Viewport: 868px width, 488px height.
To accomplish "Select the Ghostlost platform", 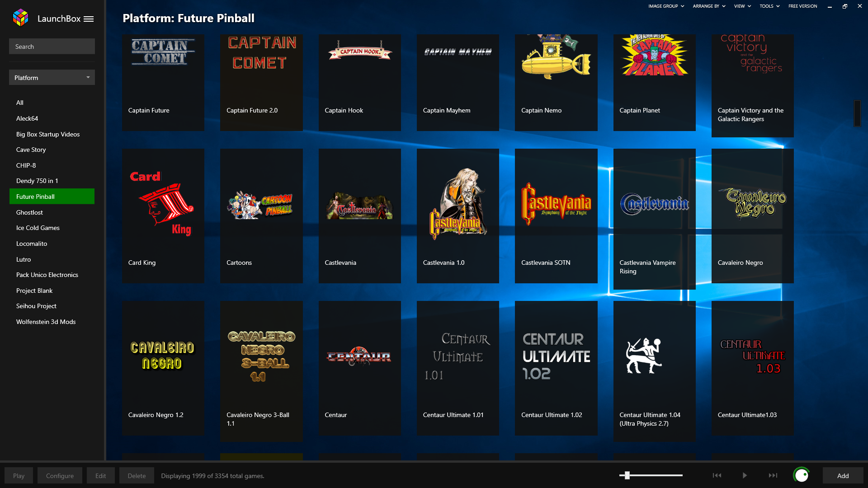I will click(x=52, y=212).
